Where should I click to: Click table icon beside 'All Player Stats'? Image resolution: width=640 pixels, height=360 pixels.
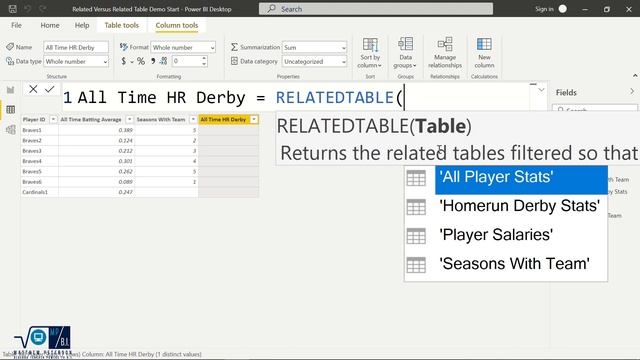pos(416,178)
